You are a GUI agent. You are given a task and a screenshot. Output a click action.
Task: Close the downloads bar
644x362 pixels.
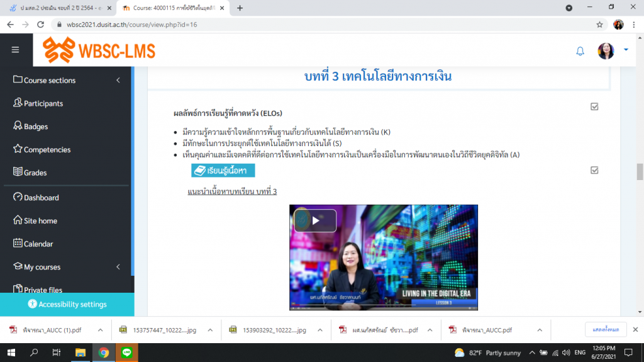point(635,329)
